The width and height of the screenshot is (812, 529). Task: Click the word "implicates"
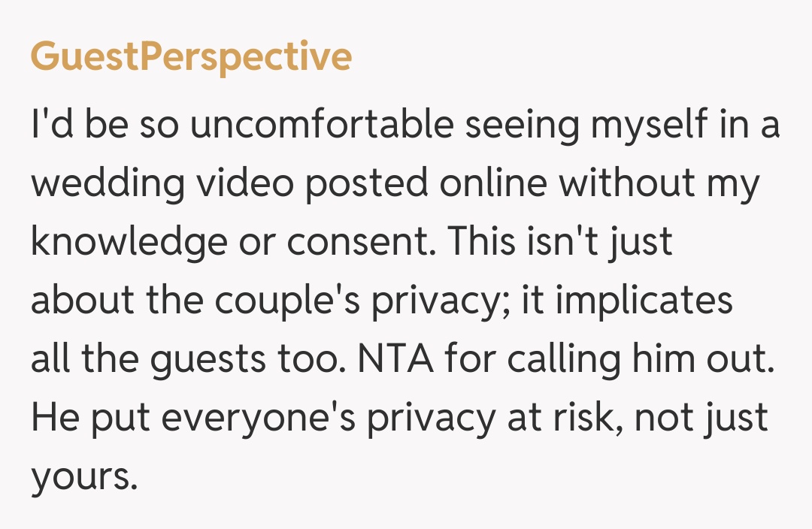tap(644, 301)
